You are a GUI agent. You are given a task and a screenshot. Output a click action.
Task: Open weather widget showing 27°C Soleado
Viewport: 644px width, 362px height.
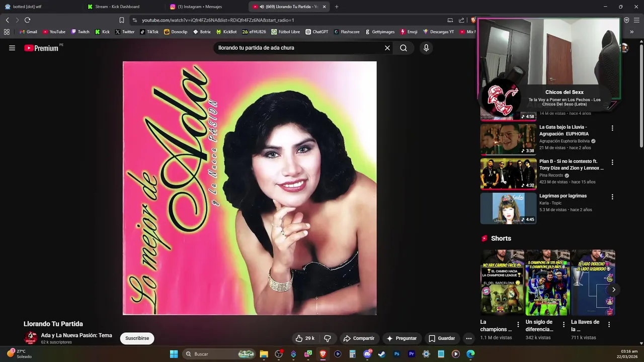tap(19, 354)
